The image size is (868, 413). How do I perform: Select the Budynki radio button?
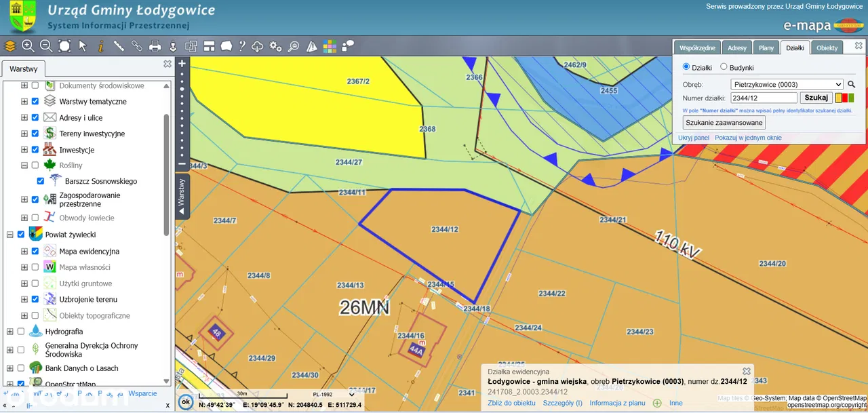pyautogui.click(x=724, y=67)
